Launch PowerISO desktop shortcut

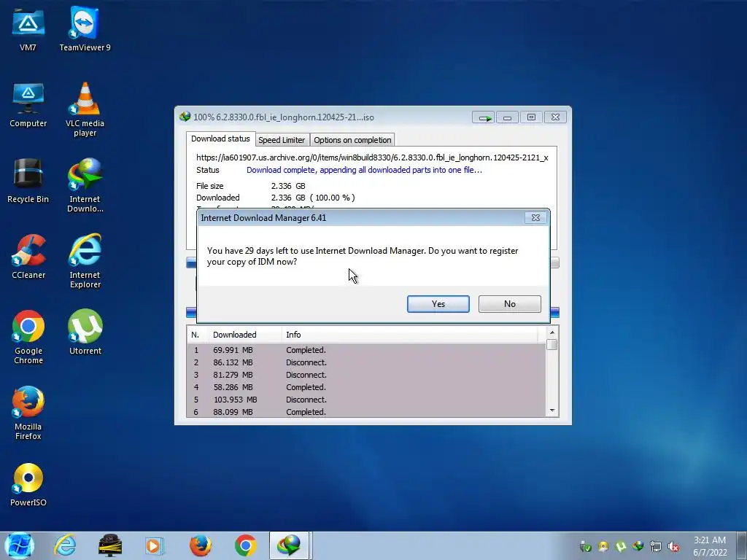28,484
